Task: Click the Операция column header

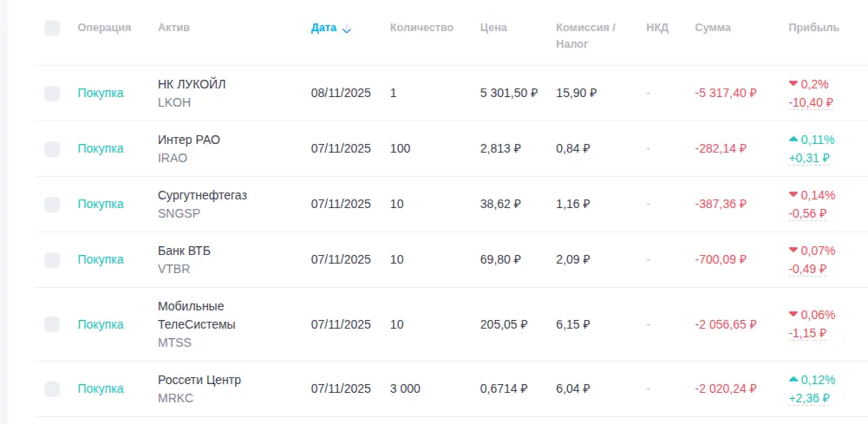Action: [104, 28]
